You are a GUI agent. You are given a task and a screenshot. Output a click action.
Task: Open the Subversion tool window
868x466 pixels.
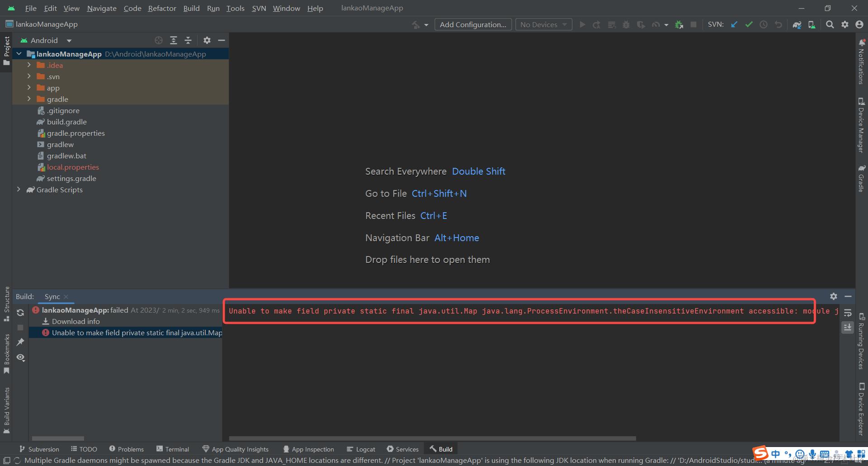coord(39,449)
